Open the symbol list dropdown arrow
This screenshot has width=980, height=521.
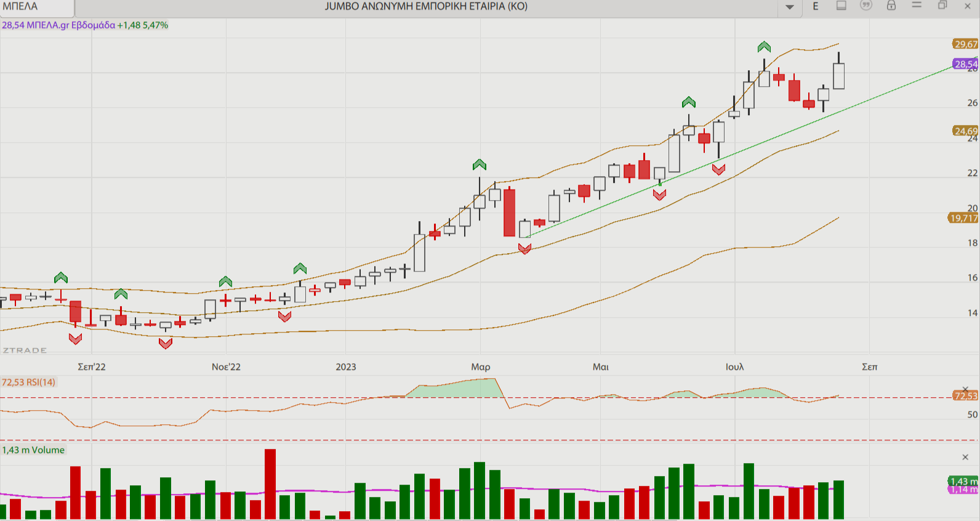790,7
